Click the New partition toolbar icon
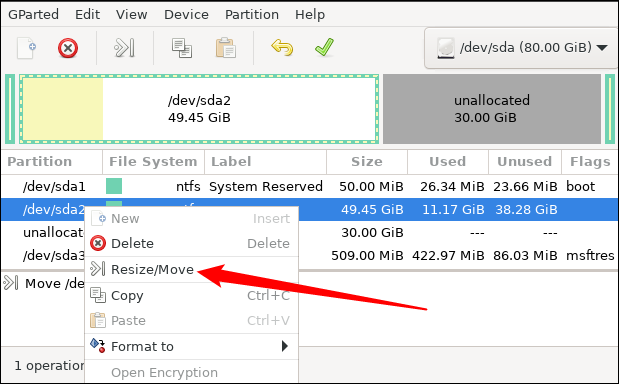 26,48
